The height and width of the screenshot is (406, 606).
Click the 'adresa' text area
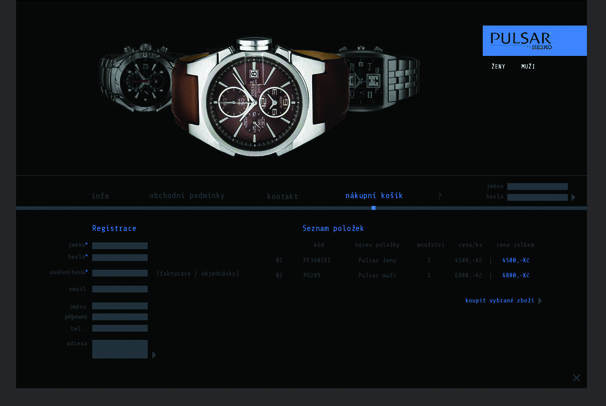point(119,349)
